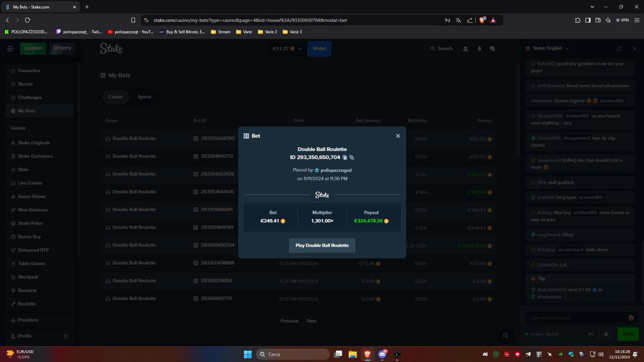Viewport: 644px width, 362px height.
Task: Open the Varie 2 bookmarks folder
Action: [268, 32]
